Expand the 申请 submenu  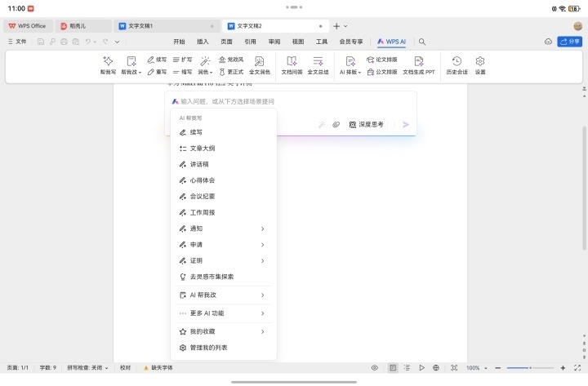(x=224, y=245)
